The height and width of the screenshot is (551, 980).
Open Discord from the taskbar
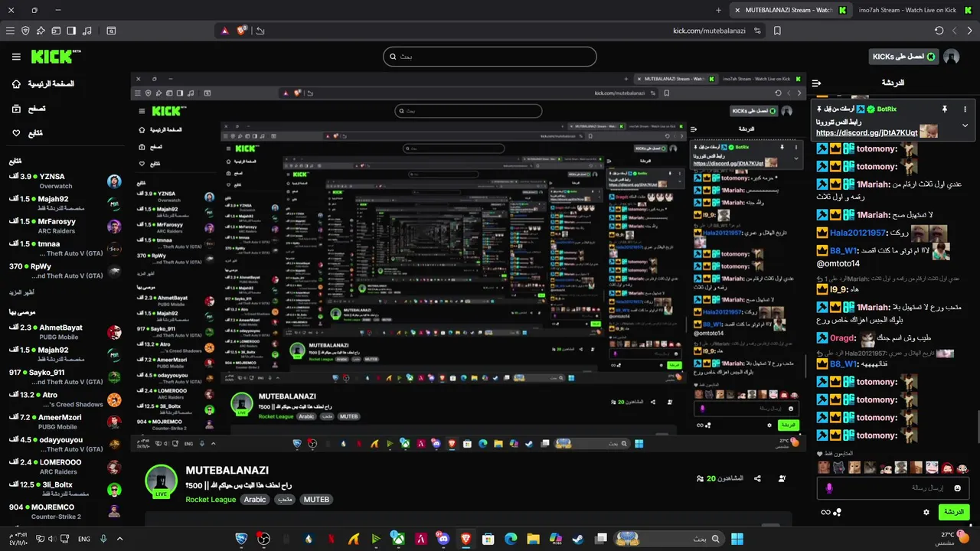coord(443,539)
